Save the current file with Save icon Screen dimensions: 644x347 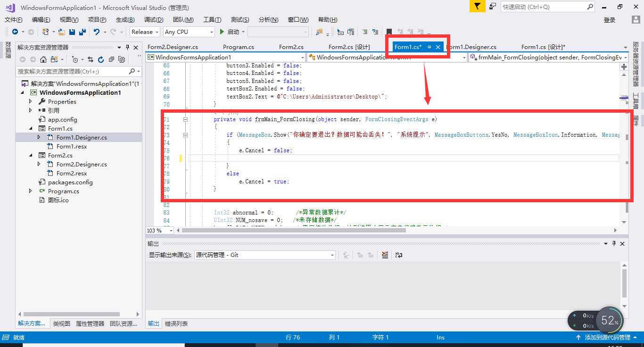coord(72,32)
